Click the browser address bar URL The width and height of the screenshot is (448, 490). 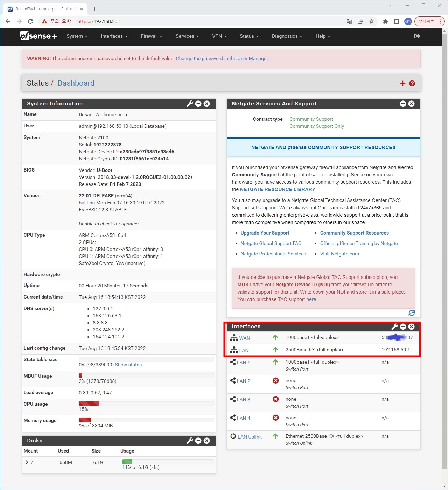[x=99, y=21]
